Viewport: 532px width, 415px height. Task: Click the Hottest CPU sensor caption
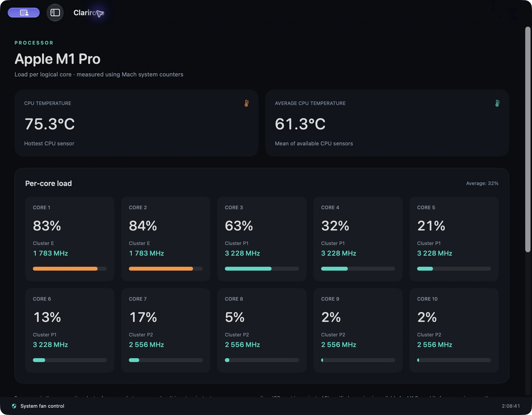click(x=49, y=143)
